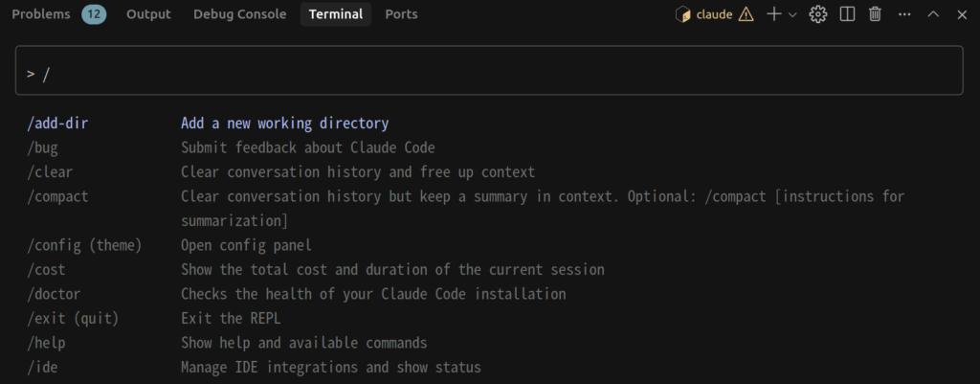980x384 pixels.
Task: Select the /bug command
Action: pos(42,147)
